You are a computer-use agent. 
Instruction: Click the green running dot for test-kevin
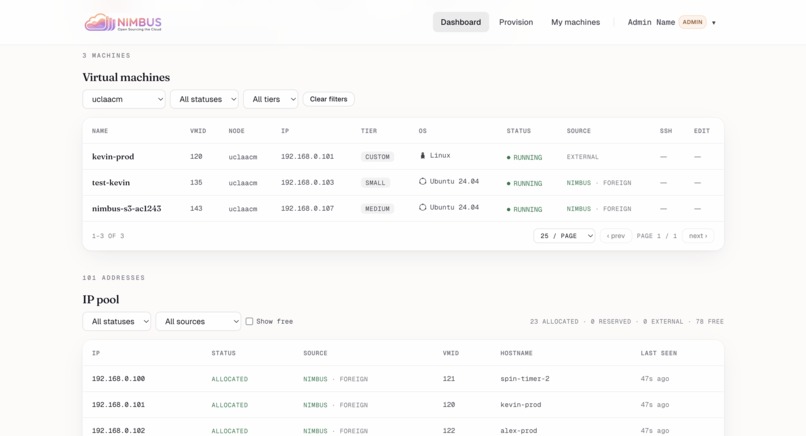coord(508,184)
